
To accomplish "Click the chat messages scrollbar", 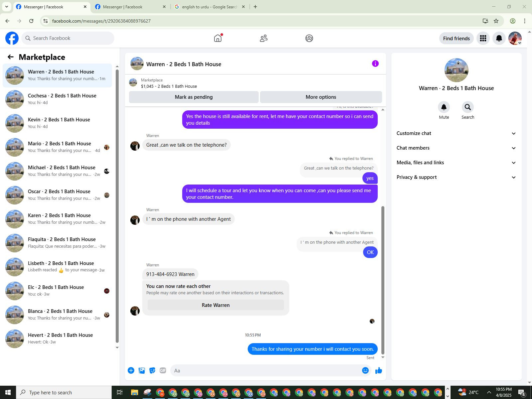I will 383,280.
